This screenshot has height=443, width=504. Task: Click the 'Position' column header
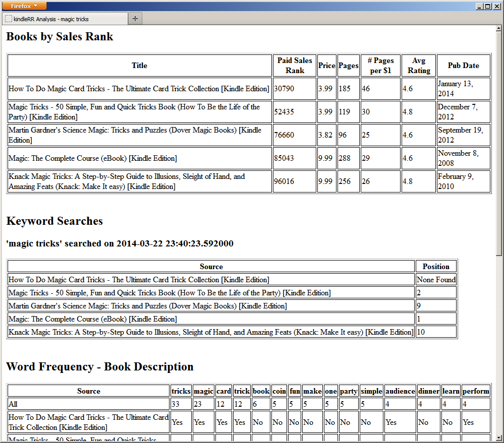click(x=436, y=267)
